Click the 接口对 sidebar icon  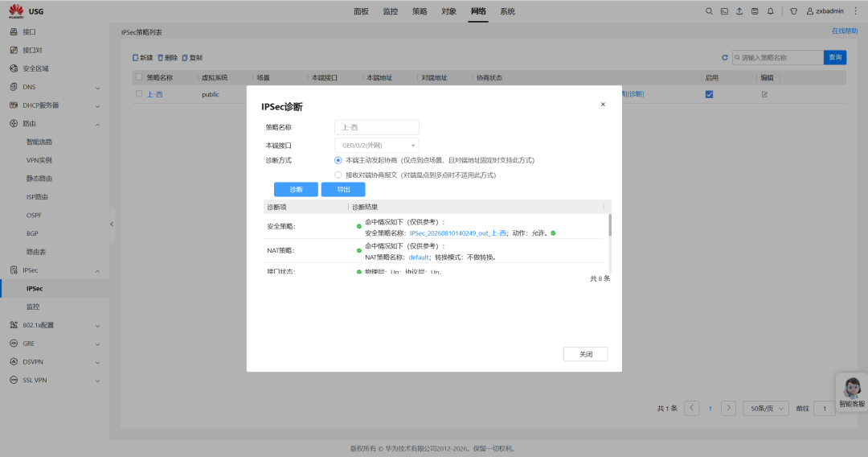point(14,51)
